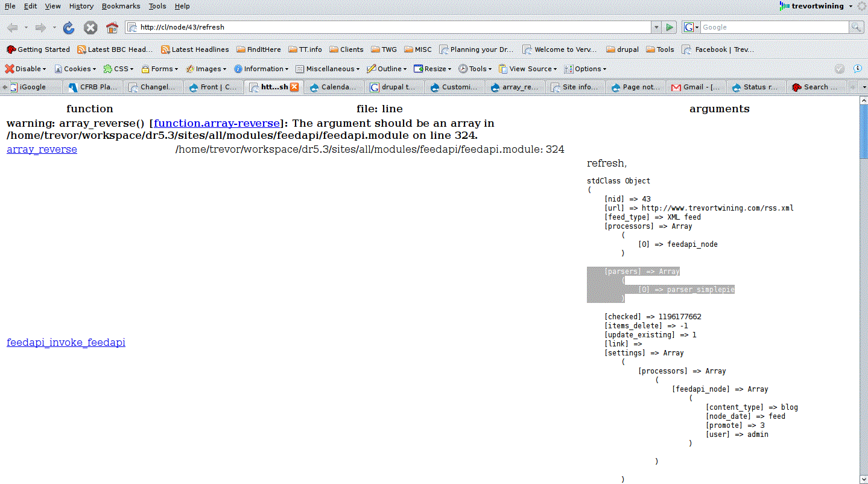Open the Bookmarks menu
This screenshot has height=484, width=868.
121,6
